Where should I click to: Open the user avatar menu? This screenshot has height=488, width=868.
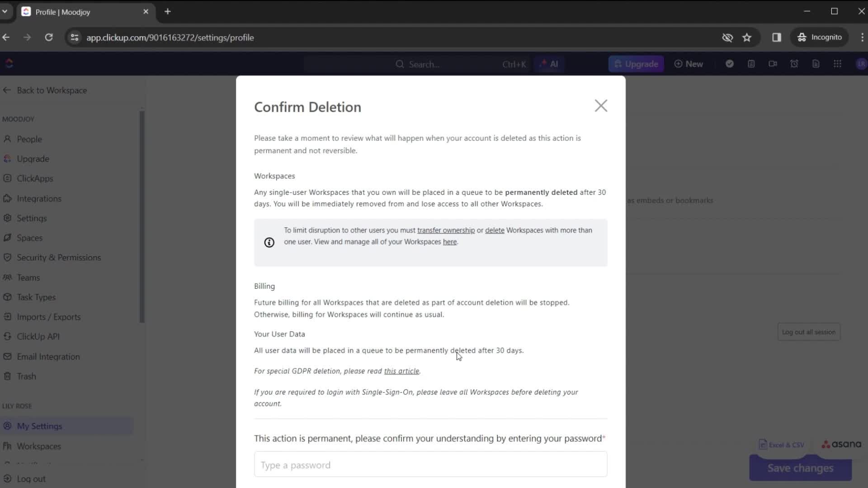coord(861,64)
